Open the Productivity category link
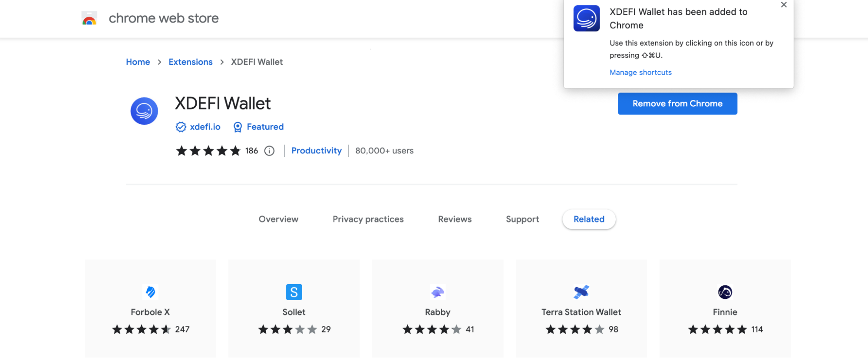The image size is (868, 361). point(316,151)
